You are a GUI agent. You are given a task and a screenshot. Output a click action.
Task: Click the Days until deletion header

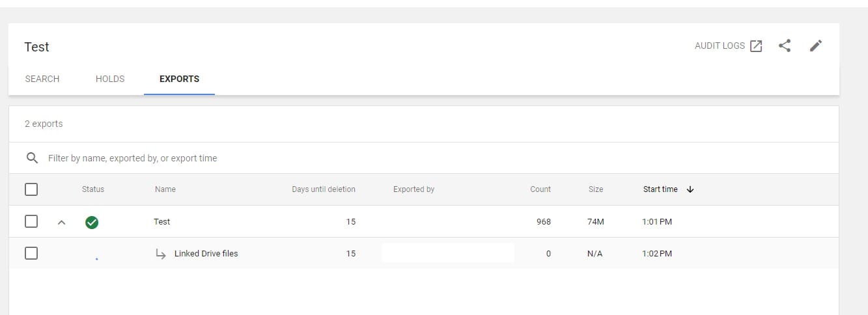click(324, 189)
